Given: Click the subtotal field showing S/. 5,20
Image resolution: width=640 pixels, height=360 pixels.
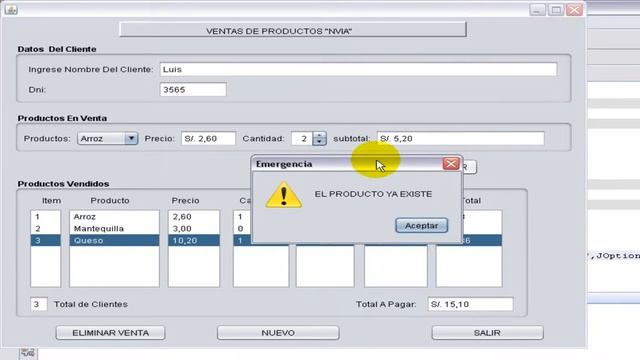Looking at the screenshot, I should click(x=461, y=138).
